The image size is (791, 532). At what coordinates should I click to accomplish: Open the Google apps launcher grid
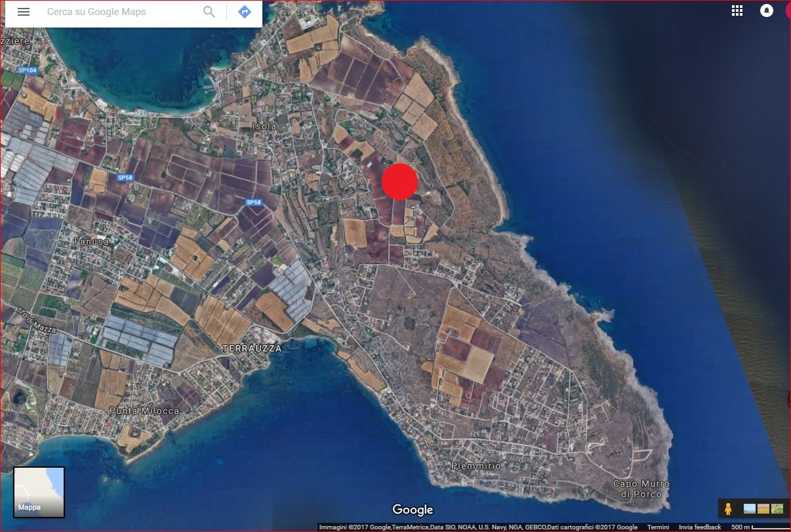coord(737,10)
